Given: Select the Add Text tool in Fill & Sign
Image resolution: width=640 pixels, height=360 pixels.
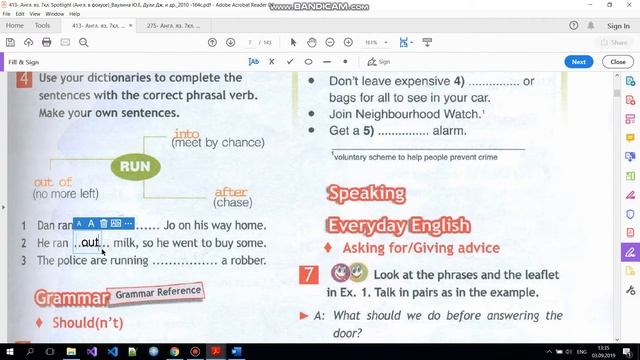Looking at the screenshot, I should coord(253,62).
